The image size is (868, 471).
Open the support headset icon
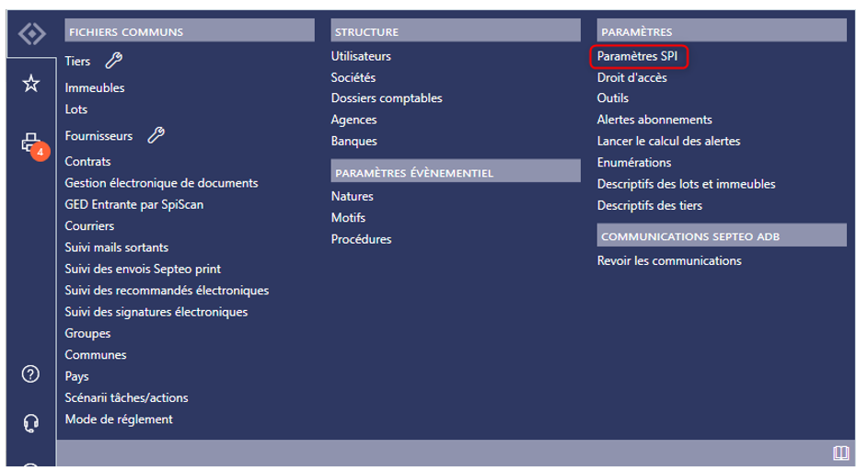pos(31,423)
